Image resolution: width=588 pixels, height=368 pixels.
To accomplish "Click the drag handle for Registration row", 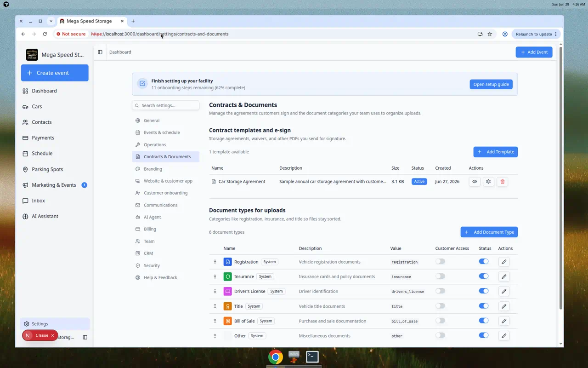I will coord(215,262).
